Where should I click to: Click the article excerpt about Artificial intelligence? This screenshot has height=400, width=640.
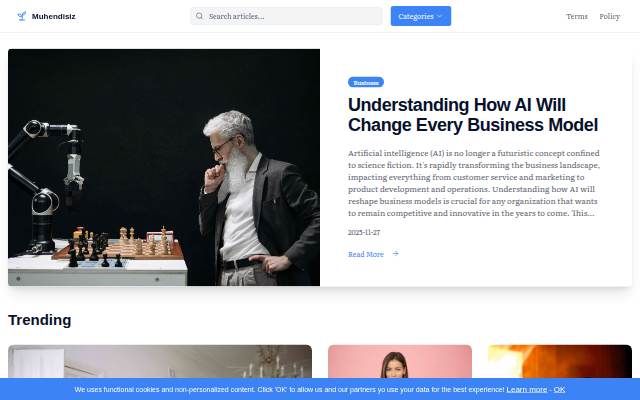coord(474,183)
